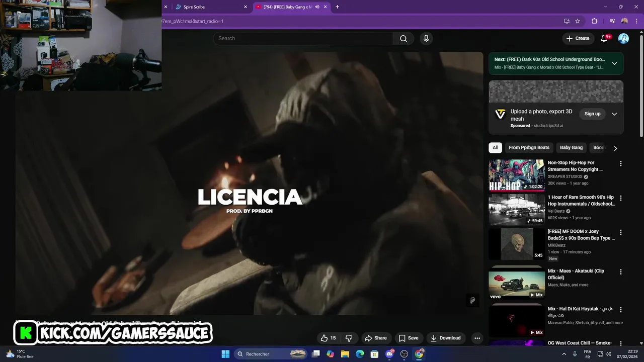Open OBS Studio from taskbar
Screen dimensions: 644x362
tap(404, 354)
